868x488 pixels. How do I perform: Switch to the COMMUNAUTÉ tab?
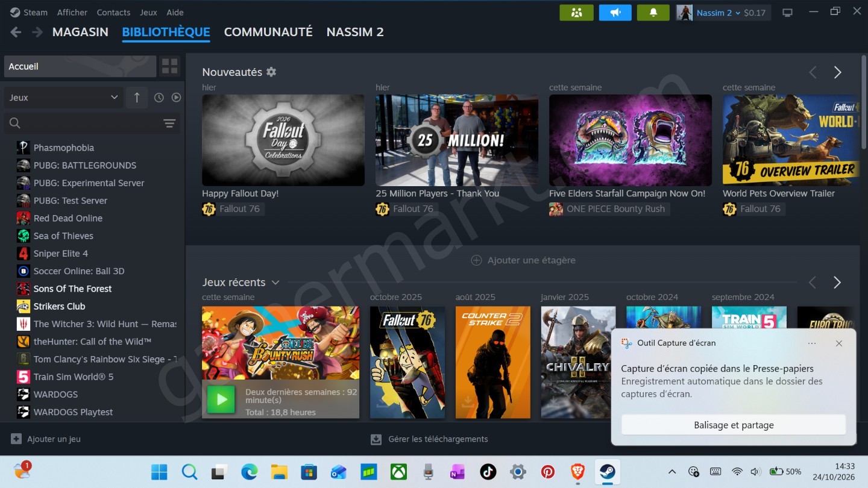tap(268, 32)
